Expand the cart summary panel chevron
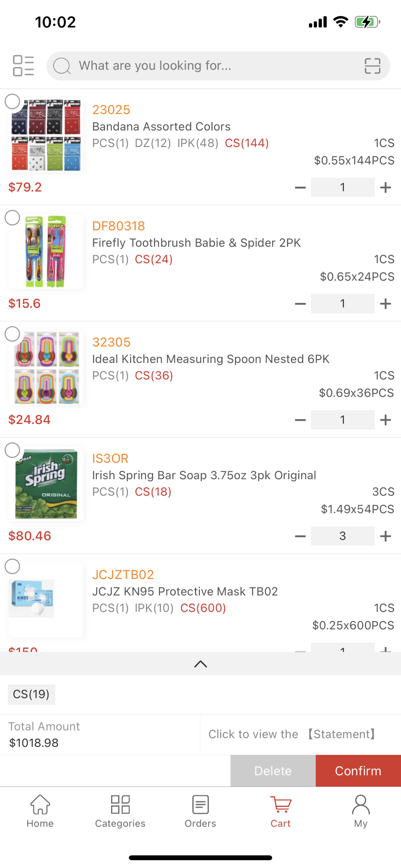This screenshot has width=401, height=868. 200,664
